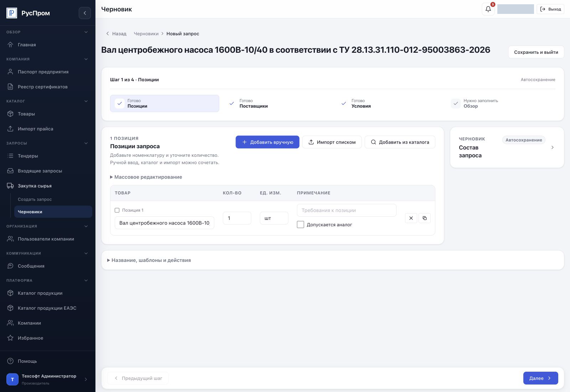
Task: Click the Паспорт предприятия user icon
Action: click(11, 72)
